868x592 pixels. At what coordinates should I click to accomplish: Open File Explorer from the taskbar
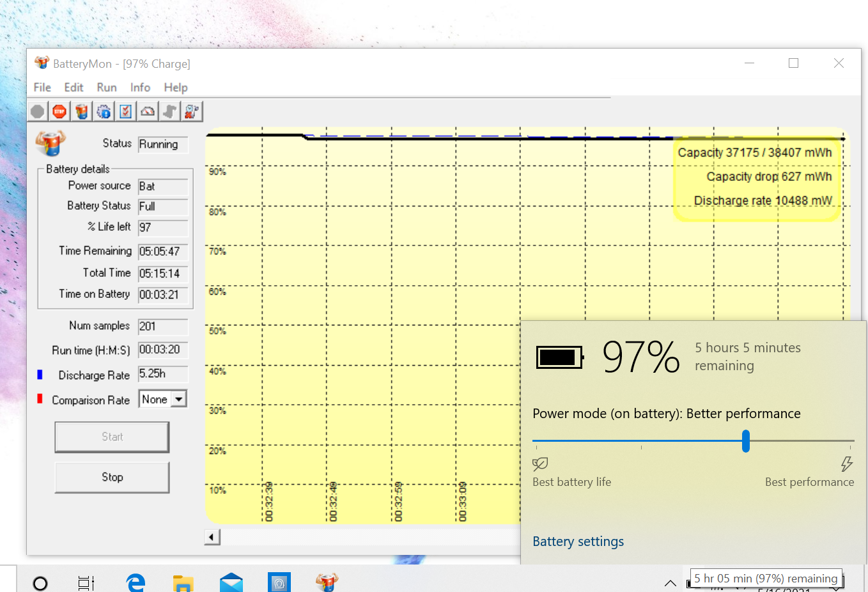[183, 583]
